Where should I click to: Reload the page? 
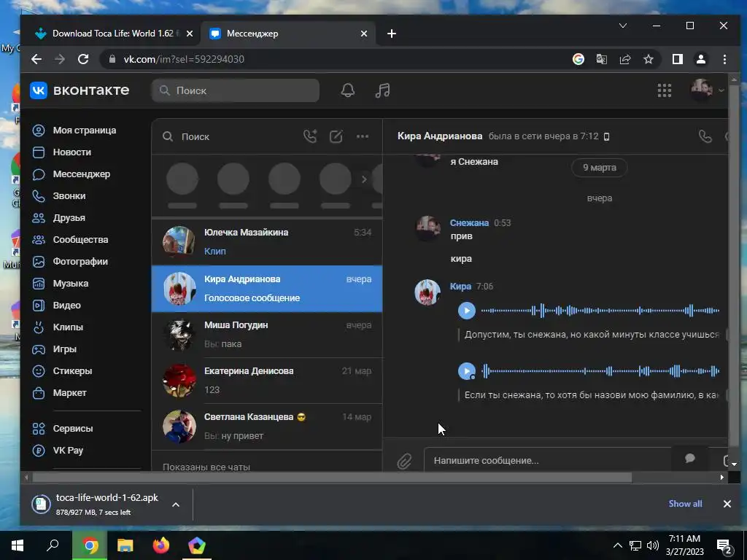point(83,59)
